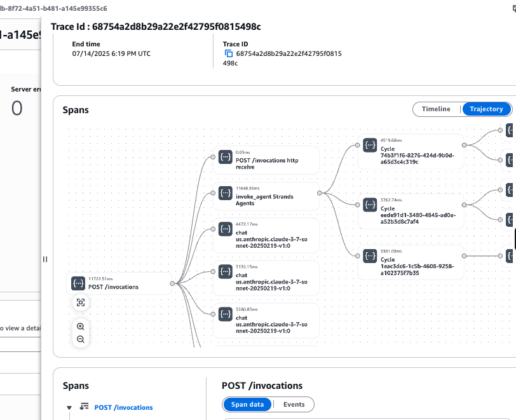
Task: Collapse the POST /invocations tree item
Action: pyautogui.click(x=69, y=408)
